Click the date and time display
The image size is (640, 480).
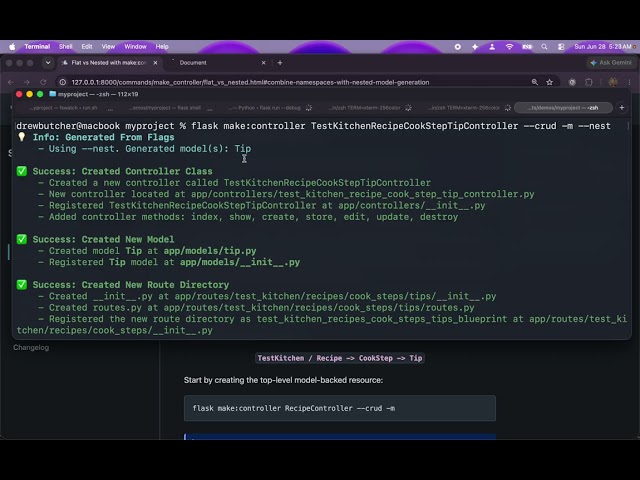pyautogui.click(x=603, y=47)
